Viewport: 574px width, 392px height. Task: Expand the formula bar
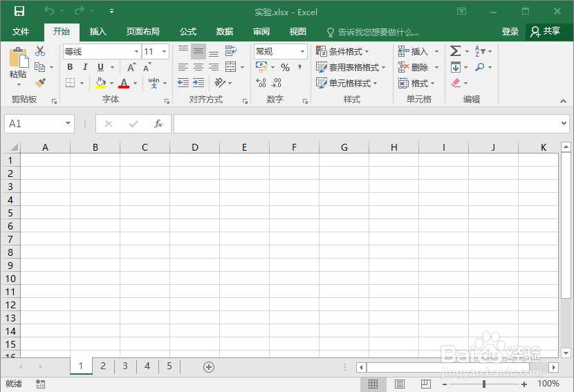564,123
